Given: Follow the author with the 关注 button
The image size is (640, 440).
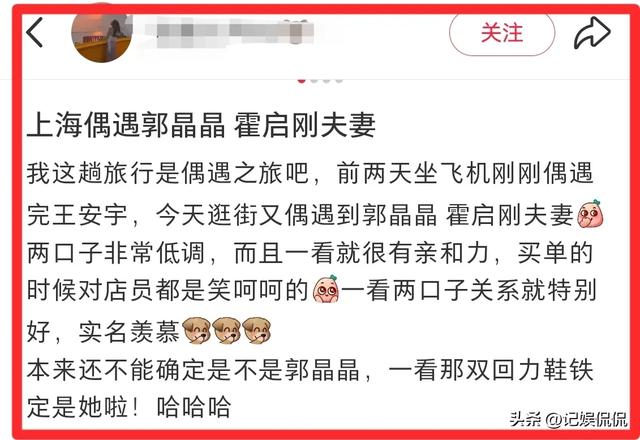Looking at the screenshot, I should pos(502,33).
